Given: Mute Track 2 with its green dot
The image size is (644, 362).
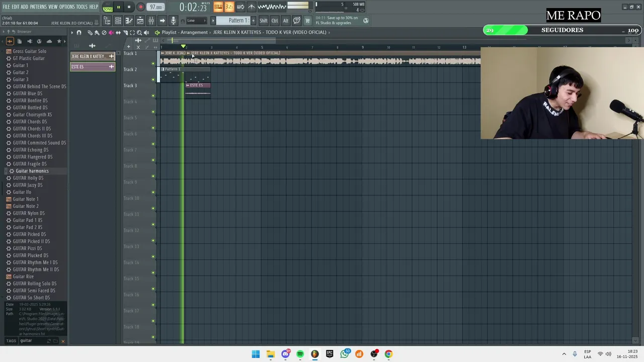Looking at the screenshot, I should point(153,79).
